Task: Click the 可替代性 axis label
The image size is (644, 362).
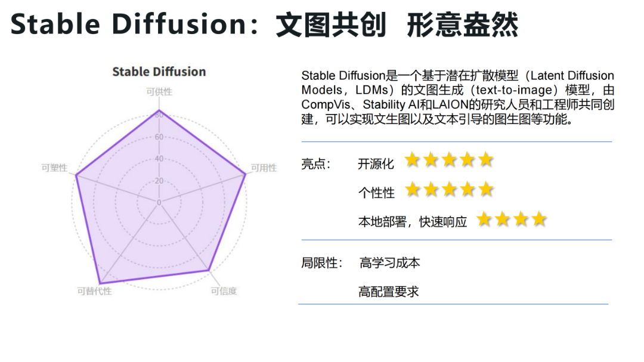Action: click(94, 291)
